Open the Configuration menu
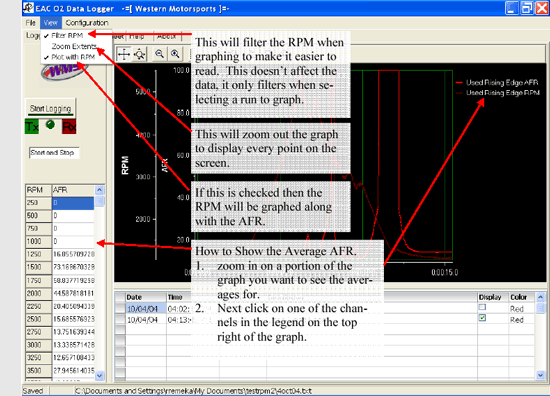550x396 pixels. pos(87,23)
